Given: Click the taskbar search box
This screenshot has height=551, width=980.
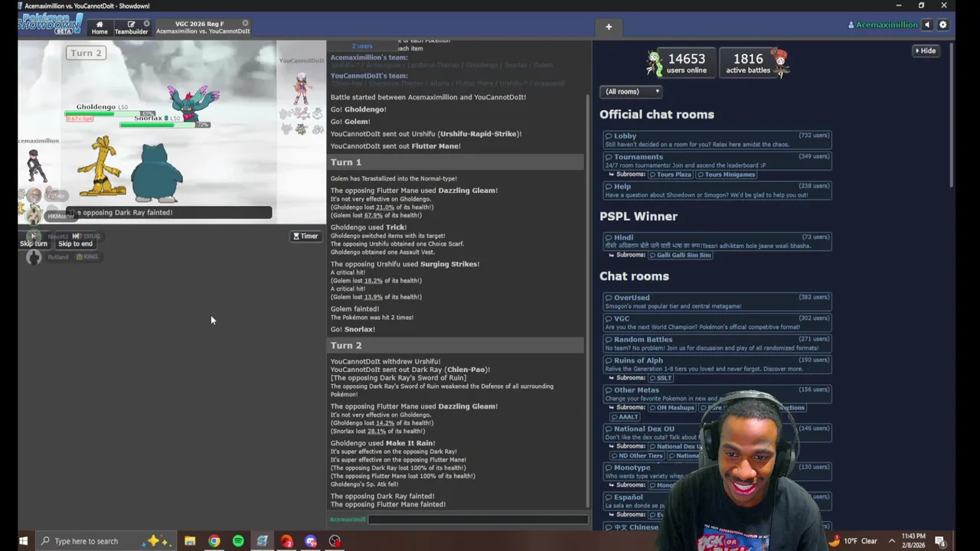Looking at the screenshot, I should [x=106, y=541].
